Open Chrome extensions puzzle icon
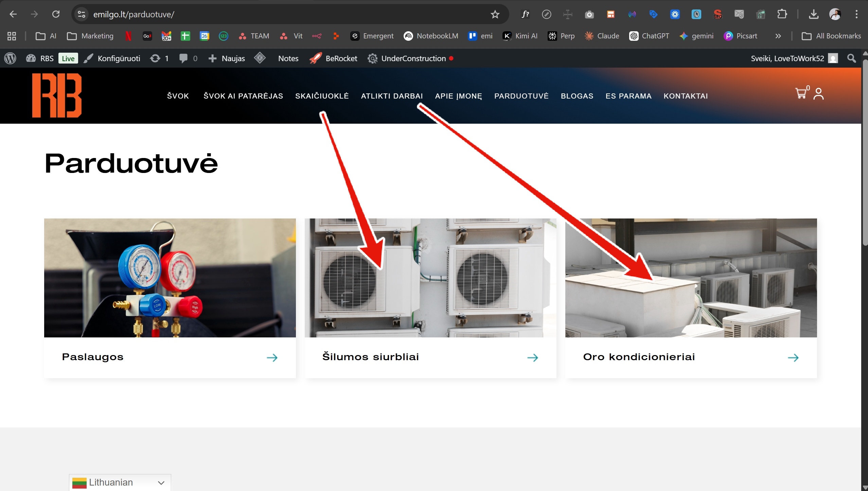868x491 pixels. 782,14
